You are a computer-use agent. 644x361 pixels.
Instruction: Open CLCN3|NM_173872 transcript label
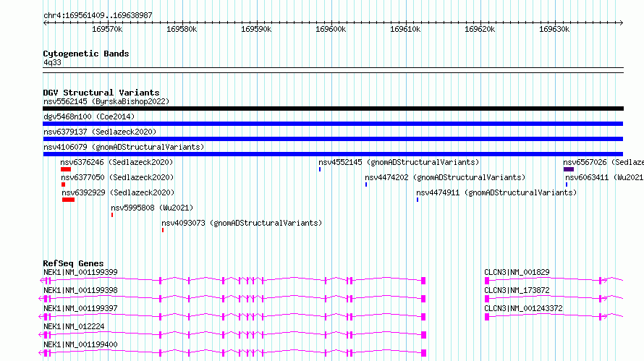point(517,290)
